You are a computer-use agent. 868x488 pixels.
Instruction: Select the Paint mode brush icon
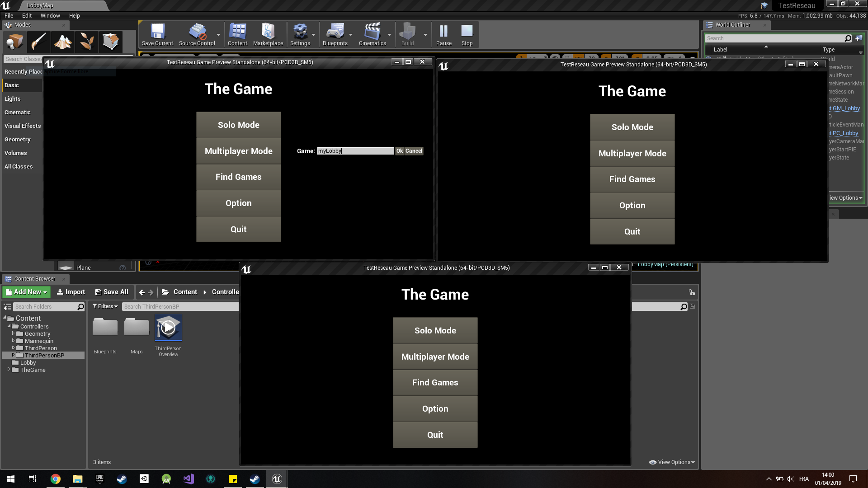pos(38,42)
